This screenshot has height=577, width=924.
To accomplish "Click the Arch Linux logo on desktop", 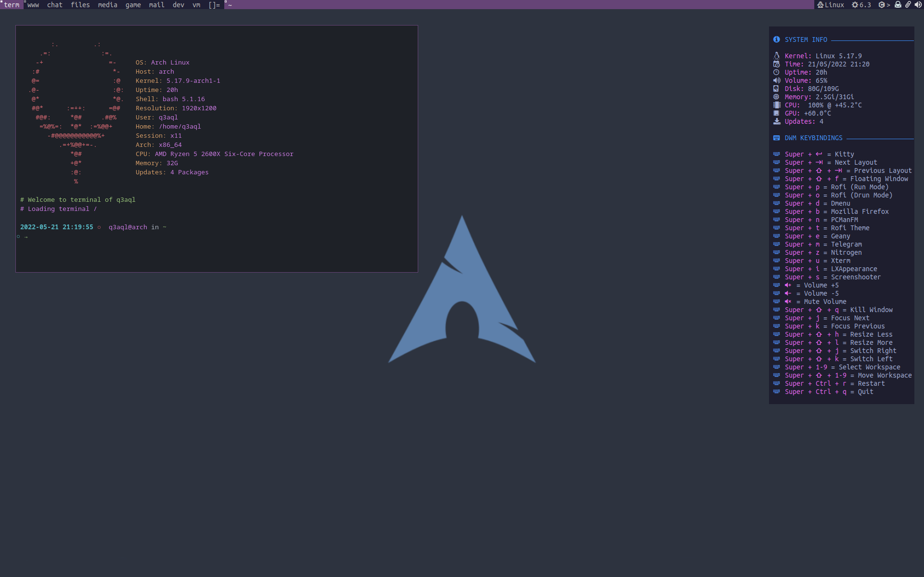I will click(462, 289).
